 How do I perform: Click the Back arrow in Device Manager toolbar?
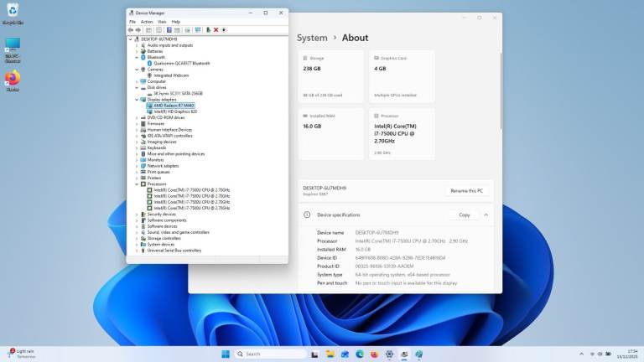click(130, 29)
